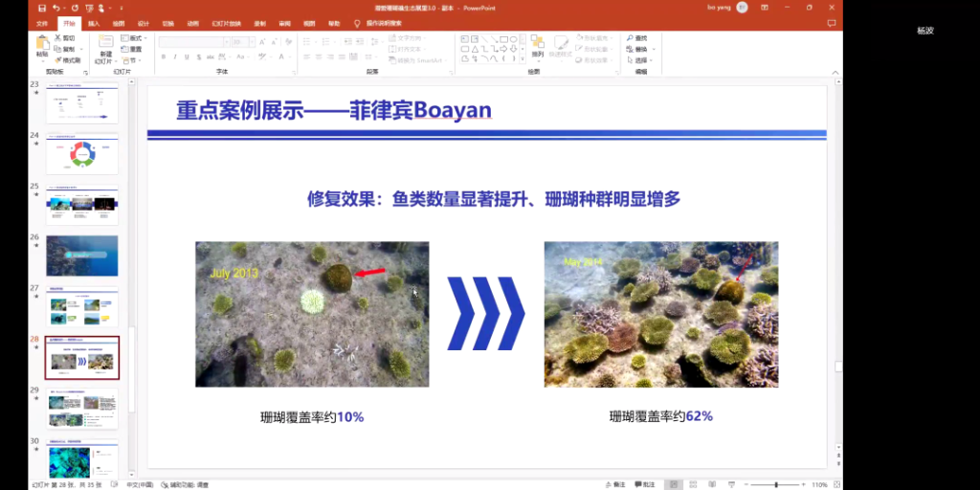
Task: Adjust the zoom slider
Action: tap(776, 484)
